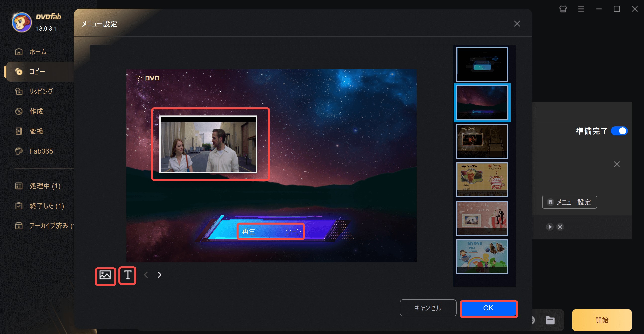Image resolution: width=644 pixels, height=334 pixels.
Task: Confirm menu settings with OK
Action: [488, 308]
